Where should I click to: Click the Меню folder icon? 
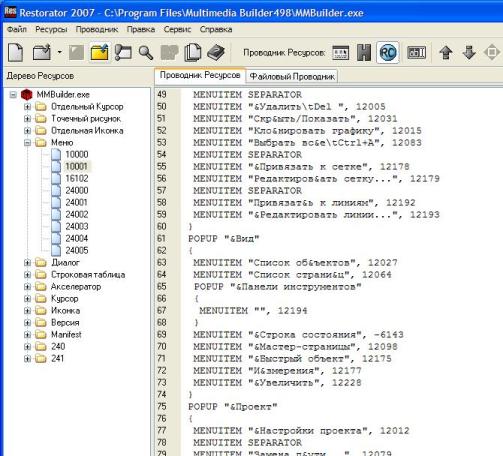coord(41,143)
